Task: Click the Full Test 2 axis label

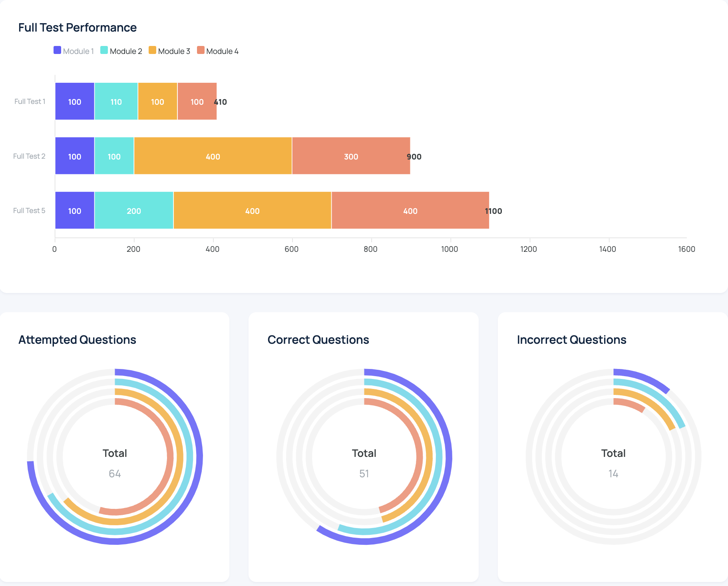Action: point(29,156)
